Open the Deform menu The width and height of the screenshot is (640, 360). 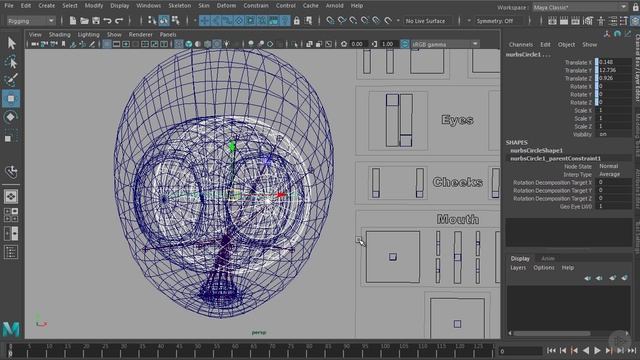(226, 6)
